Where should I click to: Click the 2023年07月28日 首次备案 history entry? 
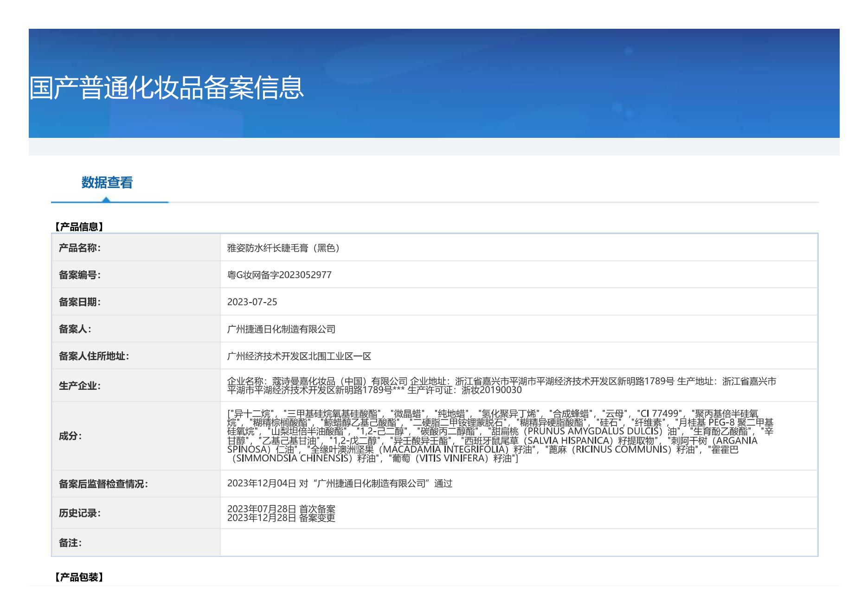pyautogui.click(x=281, y=509)
